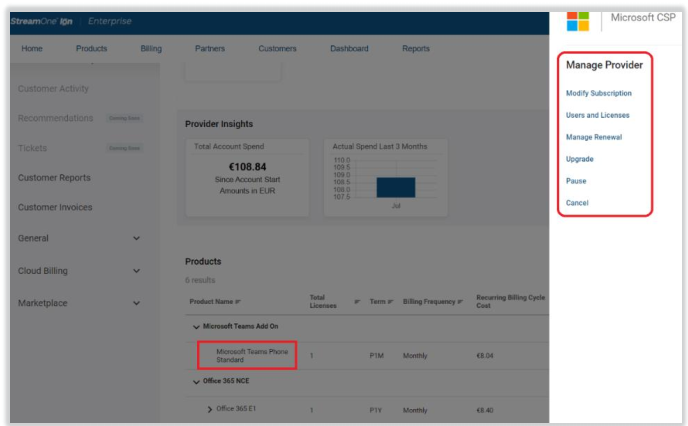Click Manage Renewal link
The width and height of the screenshot is (688, 426).
tap(594, 137)
